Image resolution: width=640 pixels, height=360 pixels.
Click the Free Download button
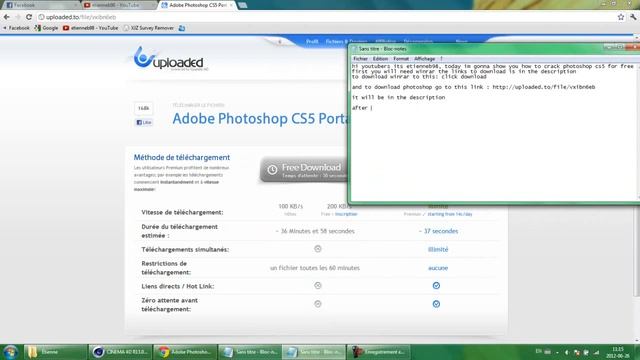304,170
